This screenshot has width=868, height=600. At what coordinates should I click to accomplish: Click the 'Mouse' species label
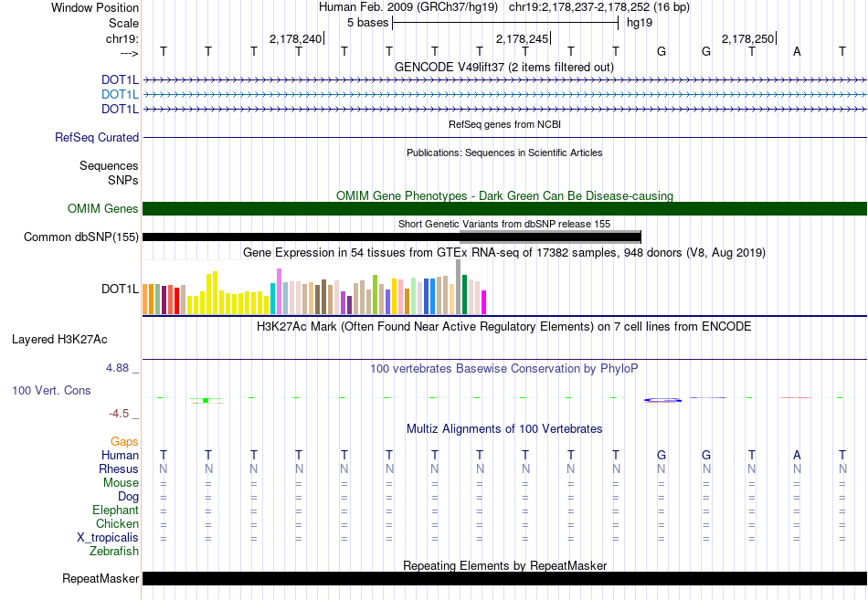tap(121, 483)
